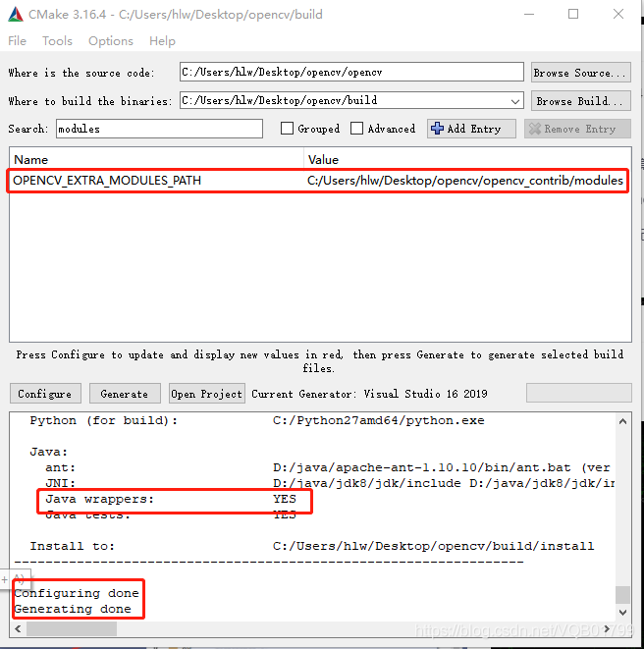
Task: Click the Configure button
Action: (x=45, y=394)
